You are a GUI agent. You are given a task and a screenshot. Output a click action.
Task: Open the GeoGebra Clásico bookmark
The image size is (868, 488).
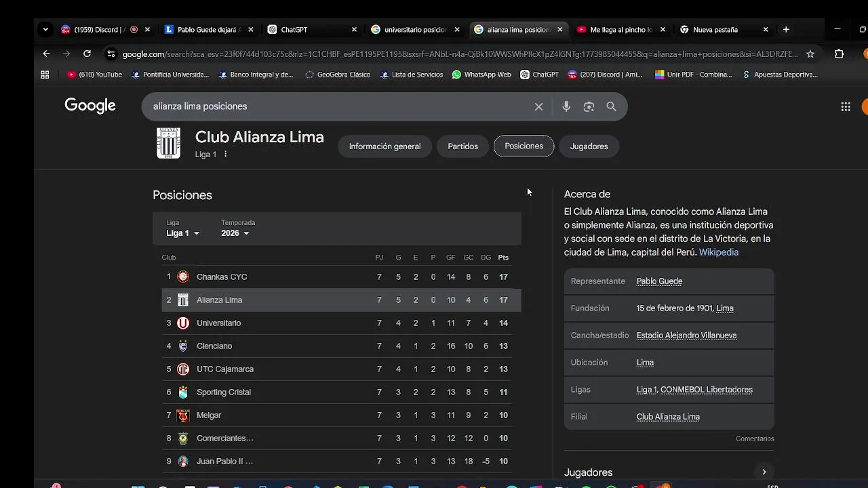tap(338, 75)
